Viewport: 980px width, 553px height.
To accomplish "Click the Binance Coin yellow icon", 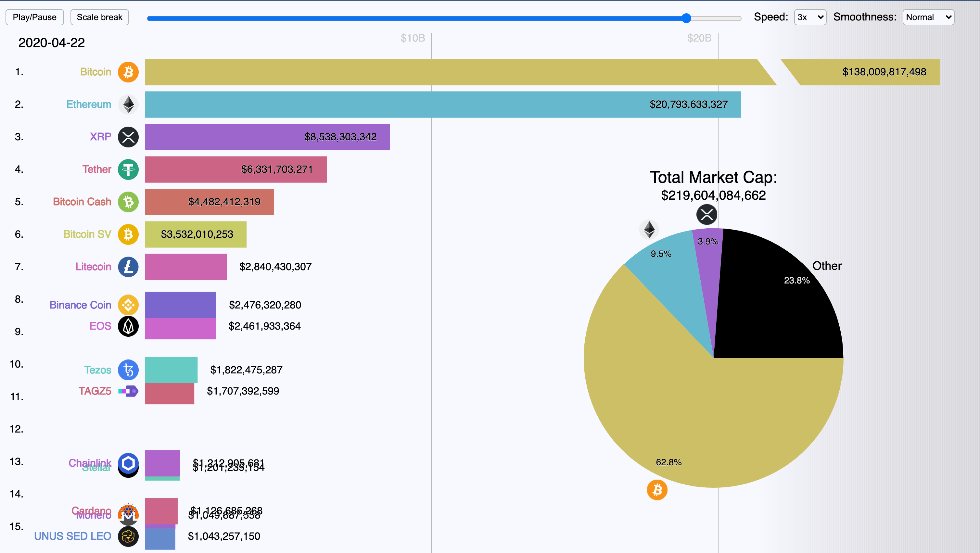I will pyautogui.click(x=128, y=305).
